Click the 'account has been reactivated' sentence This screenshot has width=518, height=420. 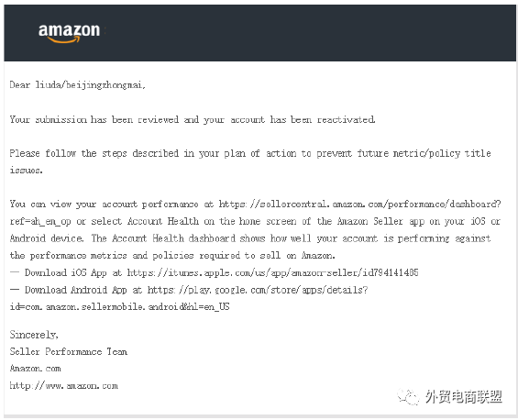tap(193, 119)
